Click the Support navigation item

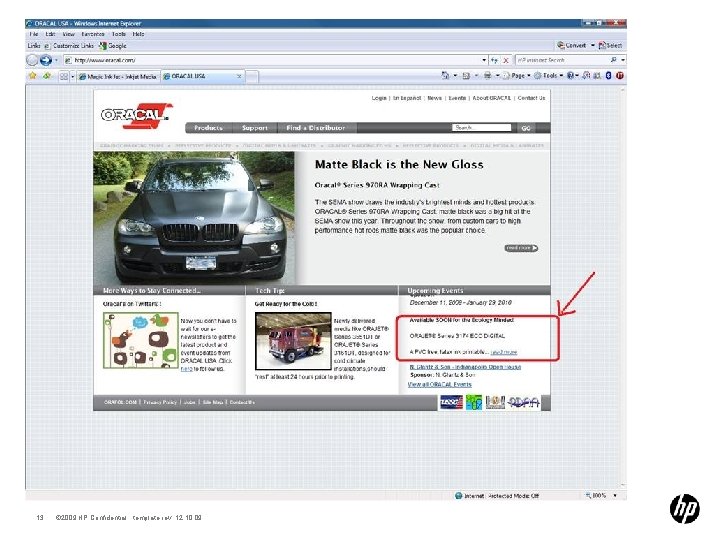tap(254, 128)
